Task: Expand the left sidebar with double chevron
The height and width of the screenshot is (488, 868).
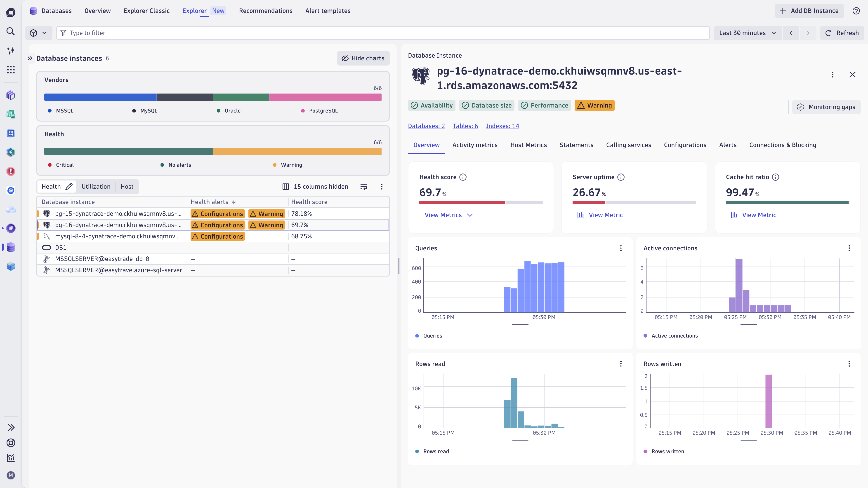Action: pyautogui.click(x=11, y=427)
